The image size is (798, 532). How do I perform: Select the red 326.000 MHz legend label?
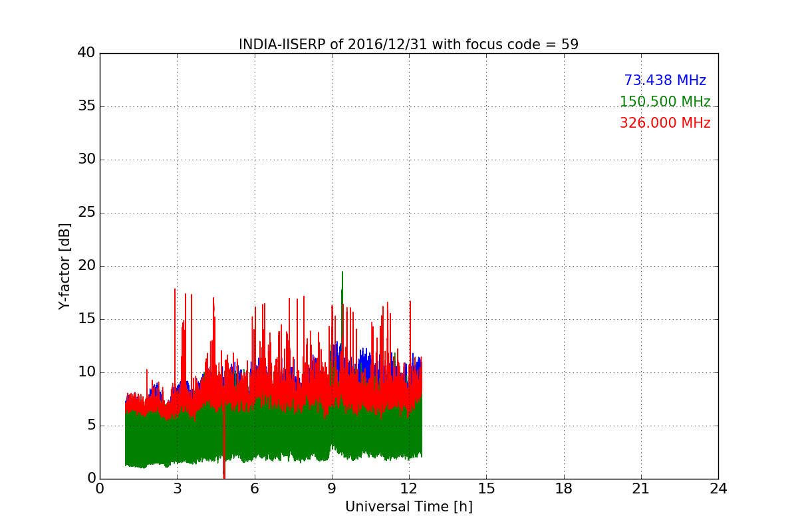pos(664,123)
